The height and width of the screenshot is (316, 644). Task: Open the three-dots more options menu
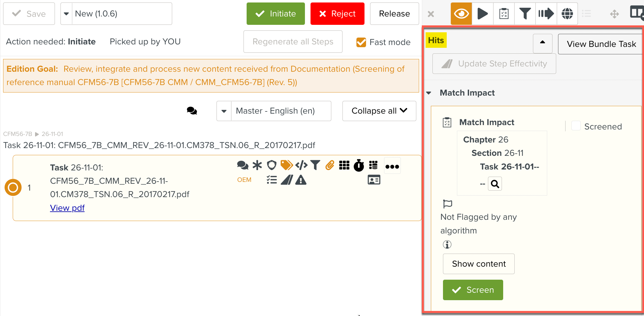[392, 166]
